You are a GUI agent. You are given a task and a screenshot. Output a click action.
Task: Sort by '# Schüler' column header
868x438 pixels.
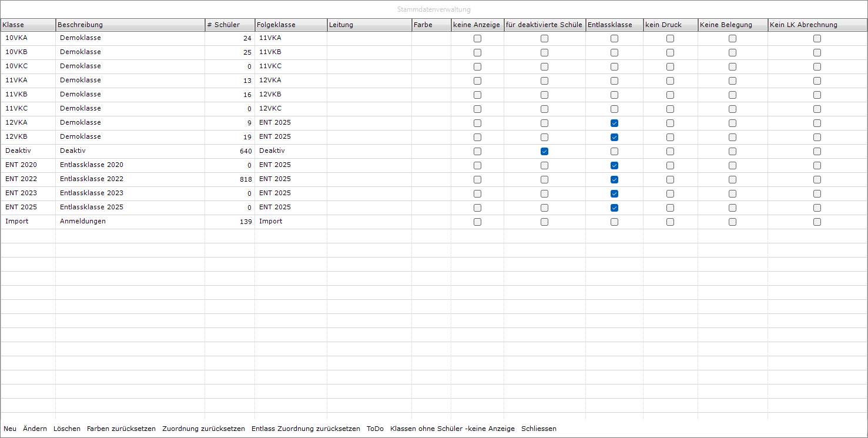(229, 25)
